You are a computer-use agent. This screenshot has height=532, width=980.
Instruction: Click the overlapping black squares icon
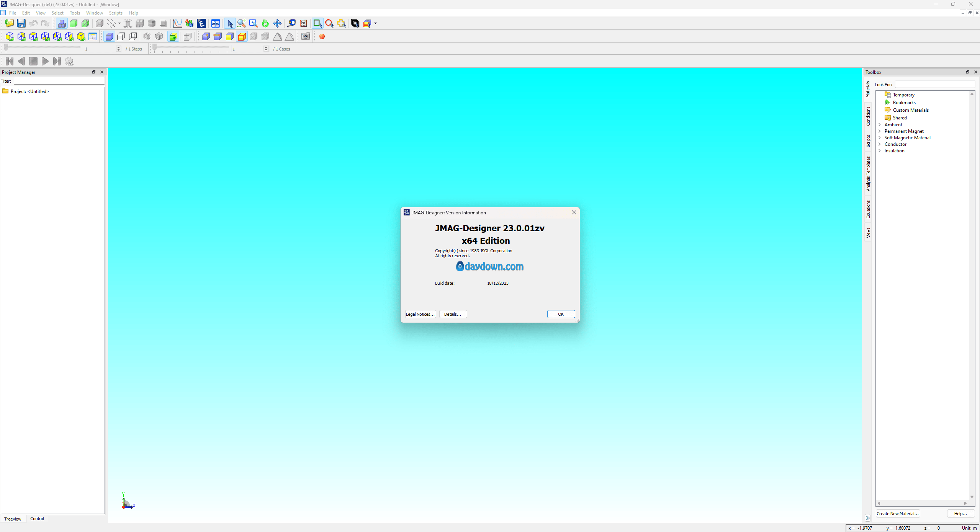pyautogui.click(x=355, y=23)
